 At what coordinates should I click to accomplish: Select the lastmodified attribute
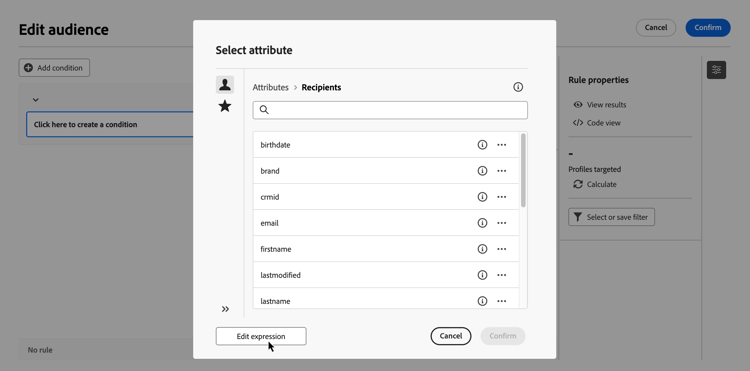386,275
